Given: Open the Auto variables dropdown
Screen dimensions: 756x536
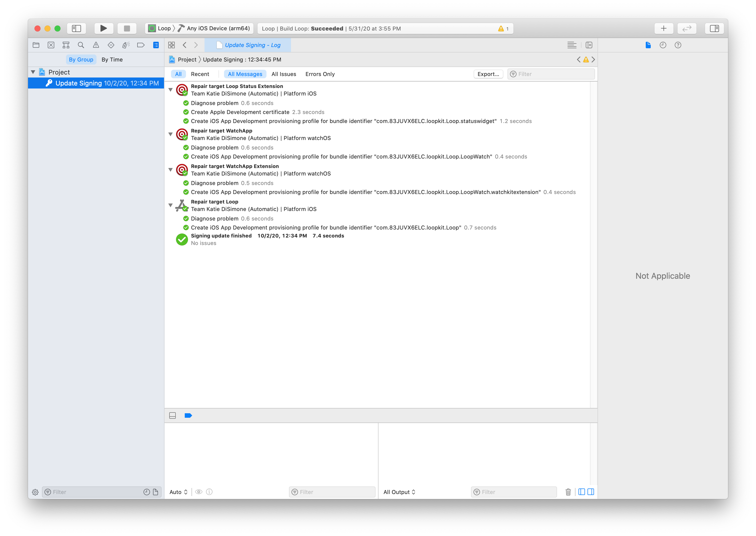Looking at the screenshot, I should coord(178,492).
